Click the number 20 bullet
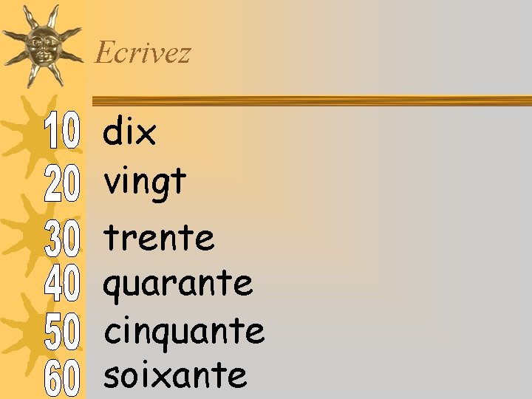The height and width of the screenshot is (399, 532). point(62,183)
